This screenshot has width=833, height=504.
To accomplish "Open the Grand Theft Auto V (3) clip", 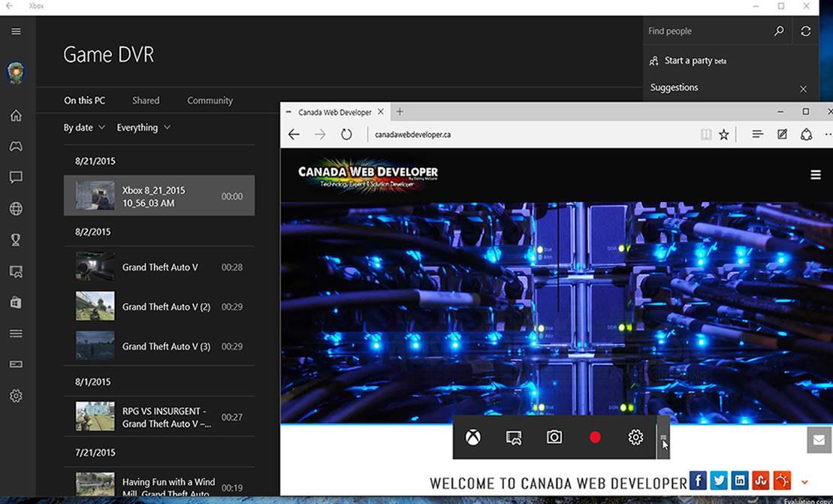I will point(158,346).
